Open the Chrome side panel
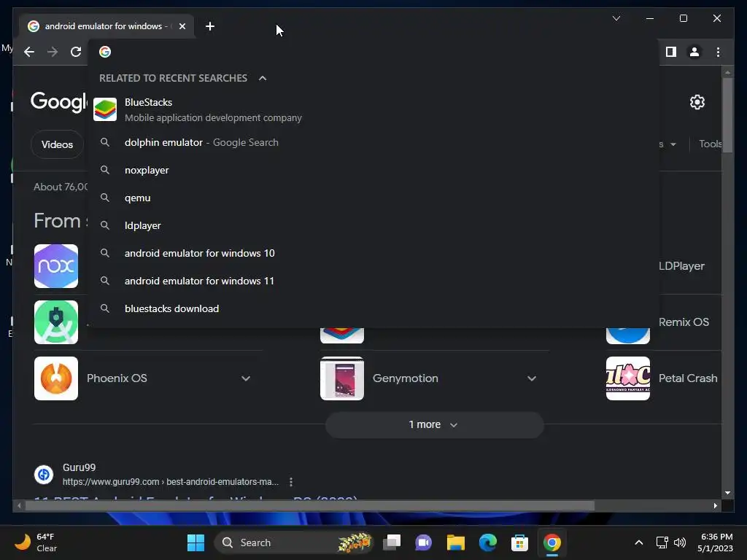This screenshot has height=560, width=747. (671, 52)
